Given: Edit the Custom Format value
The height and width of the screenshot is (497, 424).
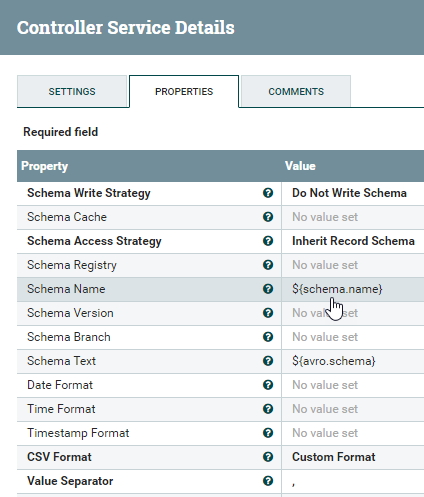Looking at the screenshot, I should click(334, 457).
